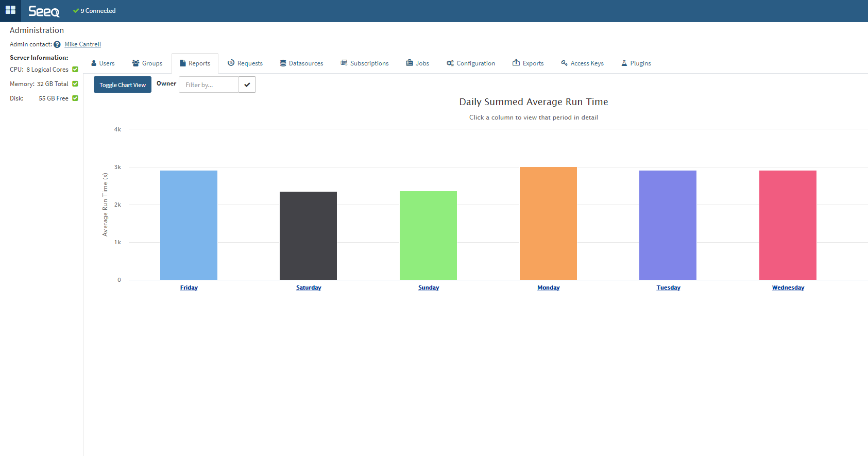The width and height of the screenshot is (868, 456).
Task: Open the Seeq home grid icon
Action: 10,10
